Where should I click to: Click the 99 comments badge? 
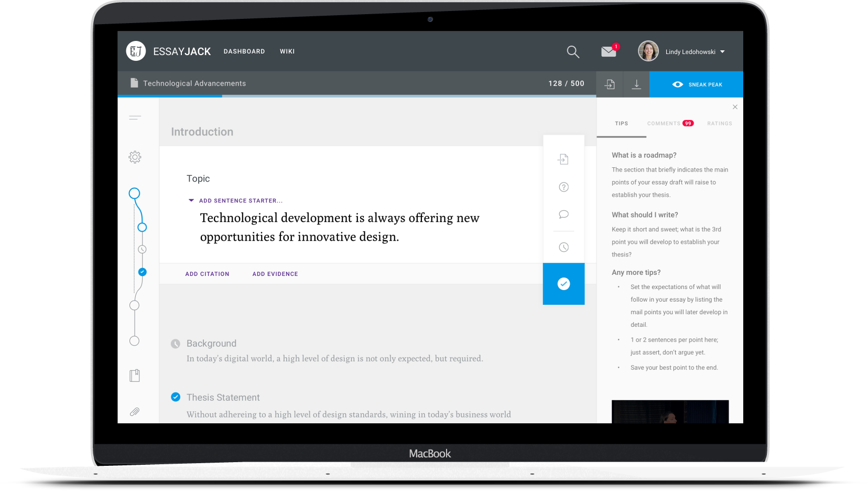688,123
